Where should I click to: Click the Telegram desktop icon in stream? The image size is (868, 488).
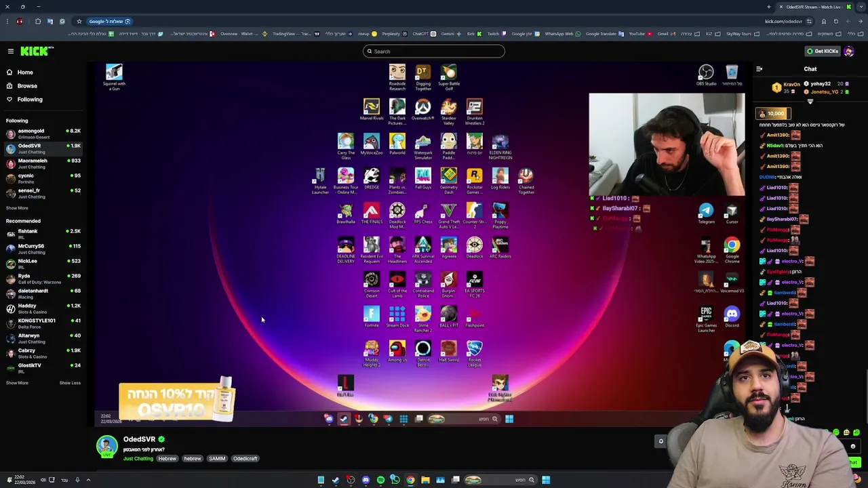[x=706, y=213]
